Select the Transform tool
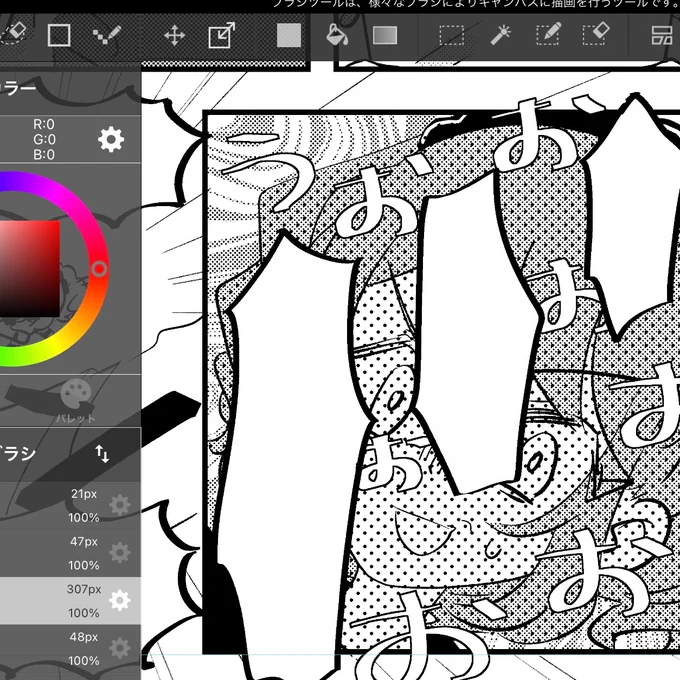The image size is (680, 680). point(222,35)
